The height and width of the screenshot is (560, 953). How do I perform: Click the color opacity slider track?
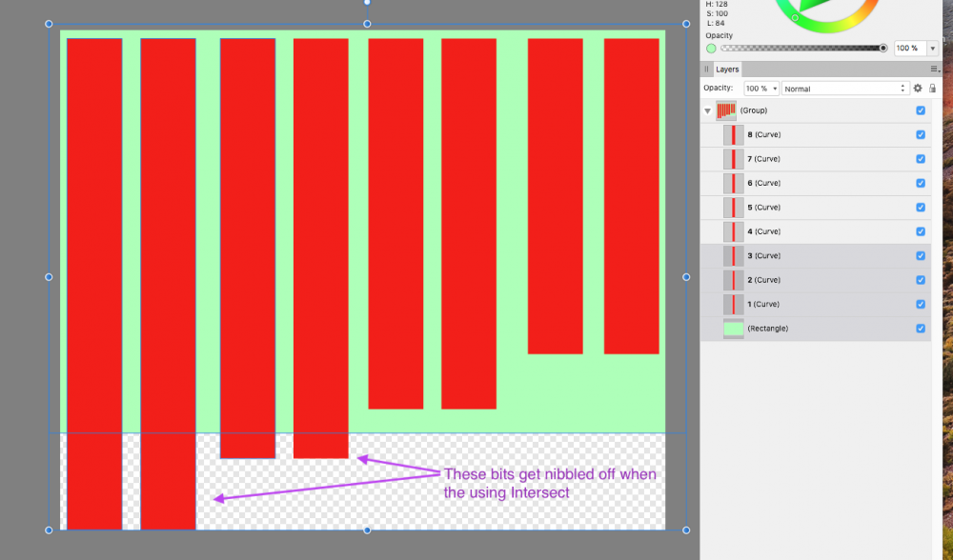(x=802, y=48)
